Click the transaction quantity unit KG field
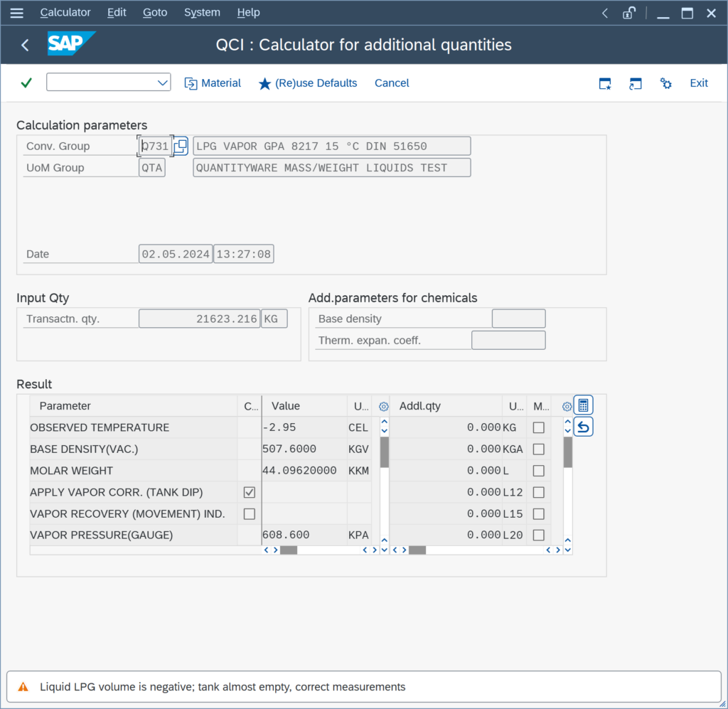This screenshot has height=709, width=728. [274, 319]
